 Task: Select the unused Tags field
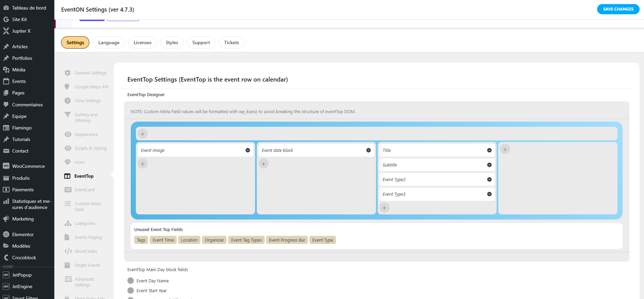point(141,240)
